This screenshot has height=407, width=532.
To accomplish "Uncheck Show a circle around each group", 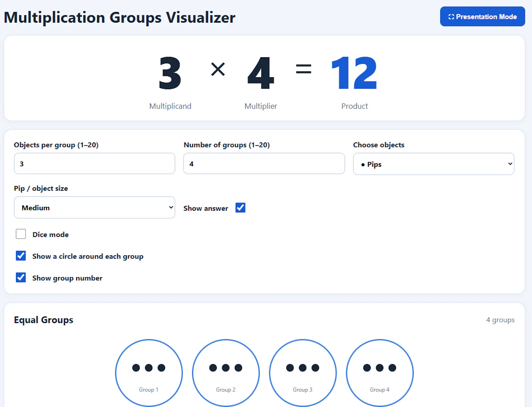I will [x=21, y=256].
